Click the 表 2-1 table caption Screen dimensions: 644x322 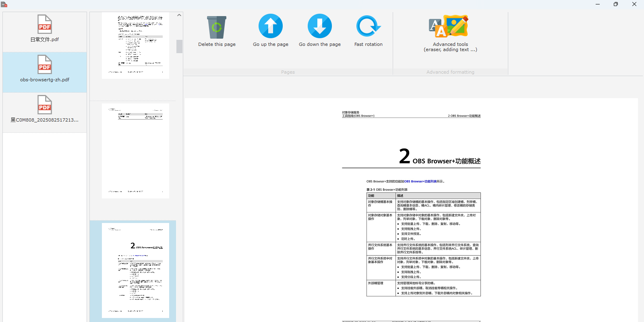387,190
